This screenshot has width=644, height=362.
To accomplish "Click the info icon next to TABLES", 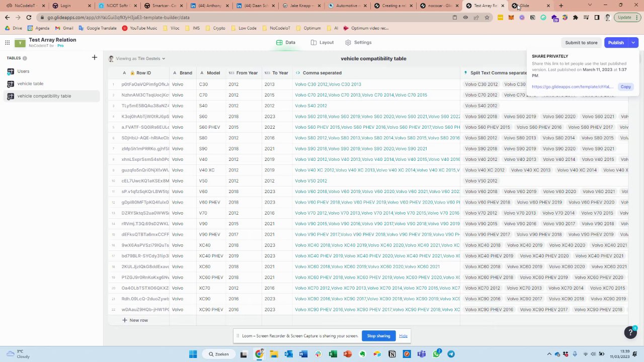I will 25,58.
